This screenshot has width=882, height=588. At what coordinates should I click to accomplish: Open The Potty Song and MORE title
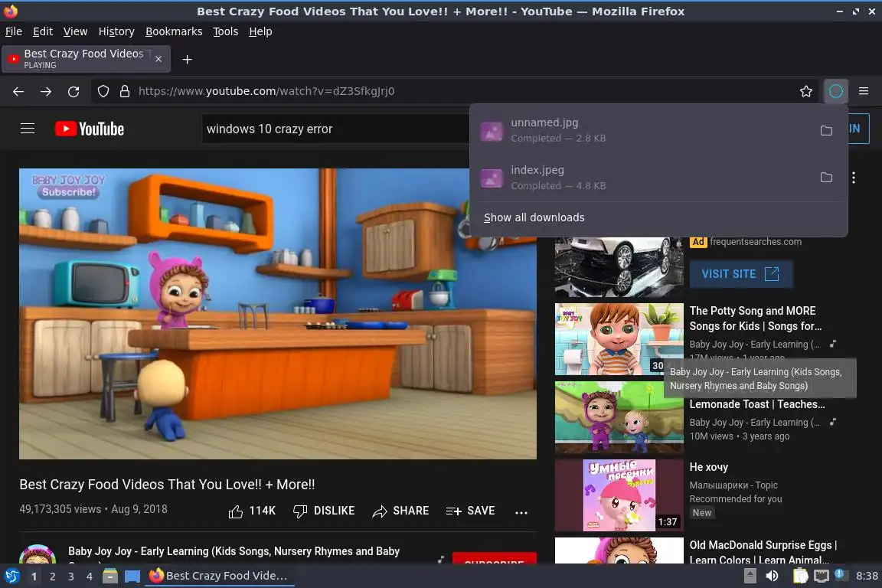tap(756, 318)
